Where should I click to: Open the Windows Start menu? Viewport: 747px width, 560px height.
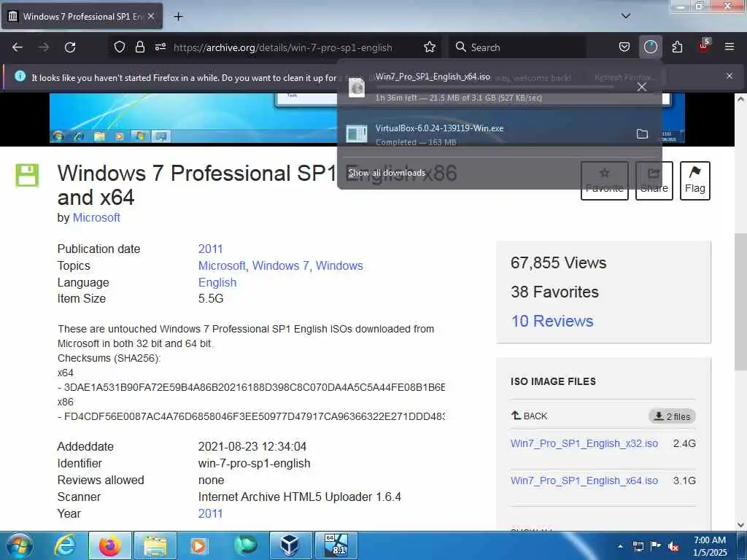19,545
